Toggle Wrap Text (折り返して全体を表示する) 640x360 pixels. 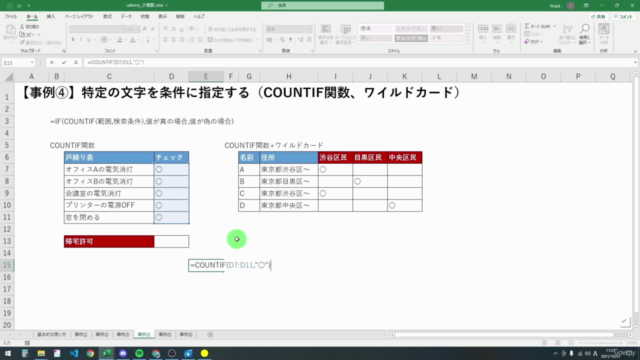pos(232,29)
